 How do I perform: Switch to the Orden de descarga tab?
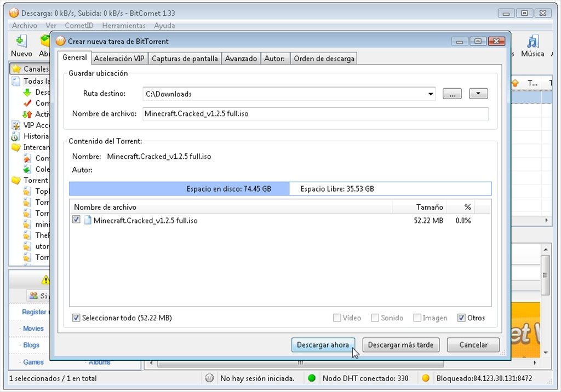(324, 59)
